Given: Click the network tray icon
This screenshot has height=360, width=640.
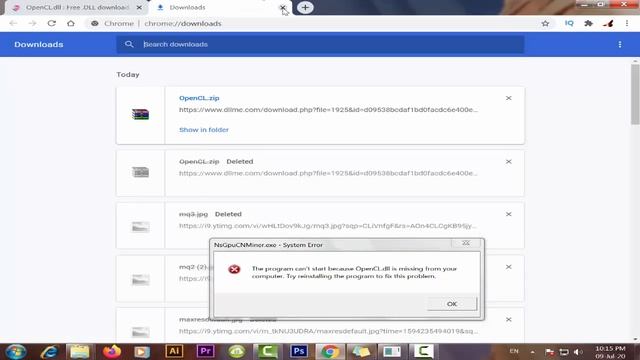Looking at the screenshot, I should (x=564, y=351).
